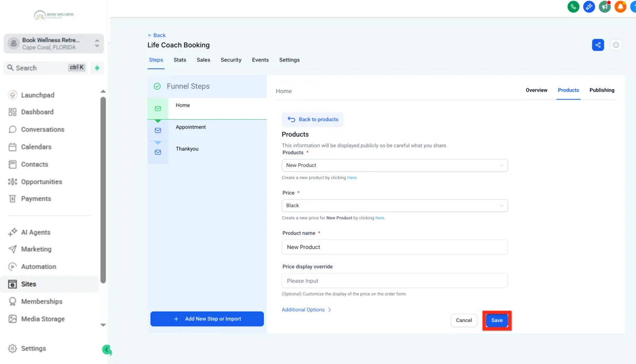Click the Price display override input
The width and height of the screenshot is (636, 364).
tap(394, 281)
